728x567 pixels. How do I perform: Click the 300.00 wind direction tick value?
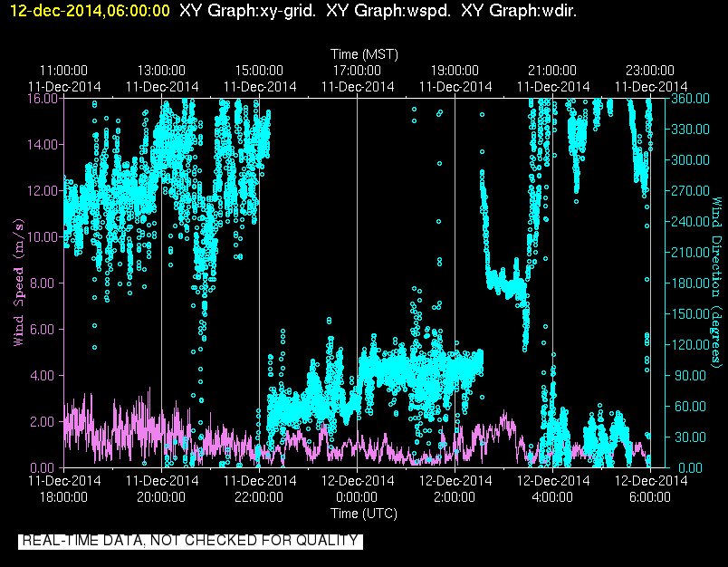[x=690, y=160]
